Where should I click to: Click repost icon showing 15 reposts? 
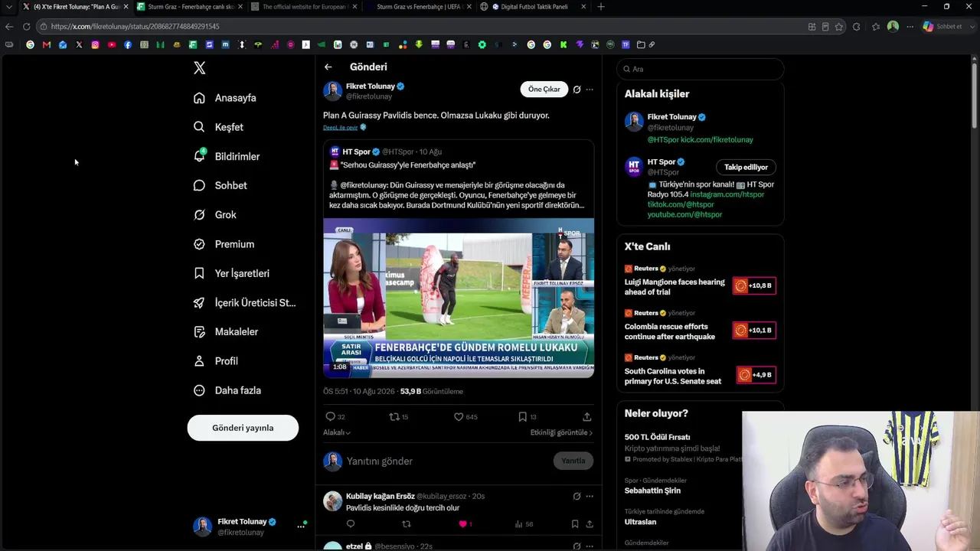tap(394, 417)
